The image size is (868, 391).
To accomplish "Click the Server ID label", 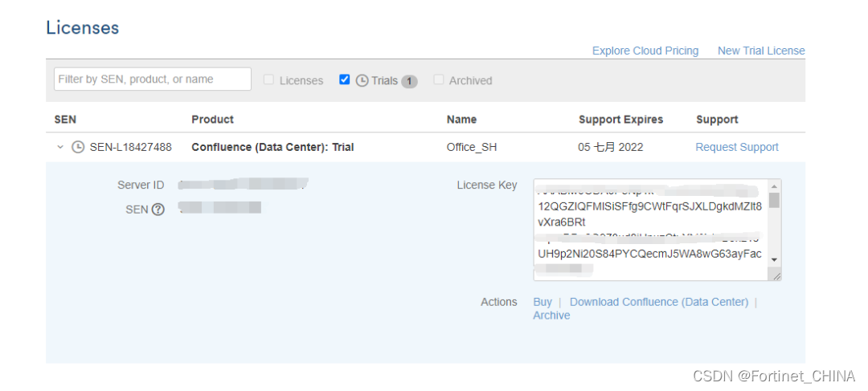I will [141, 185].
